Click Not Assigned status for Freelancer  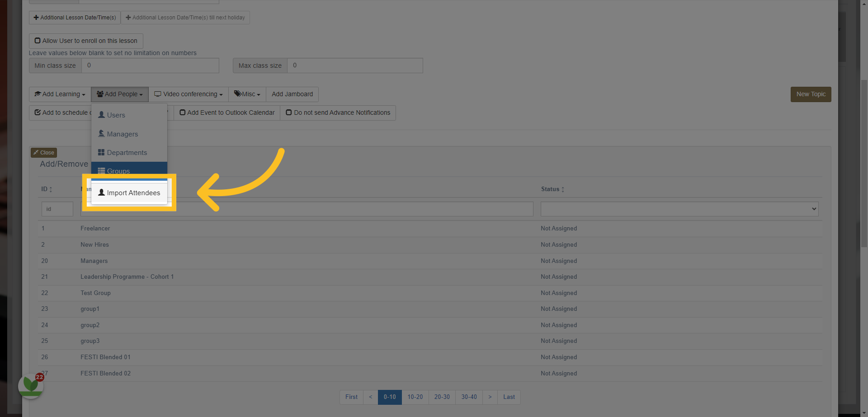pyautogui.click(x=559, y=229)
